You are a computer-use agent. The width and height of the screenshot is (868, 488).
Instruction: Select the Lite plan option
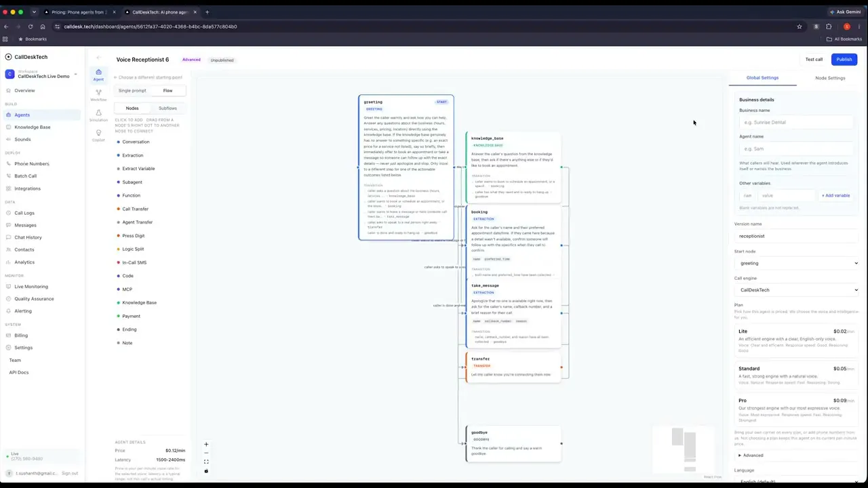795,340
